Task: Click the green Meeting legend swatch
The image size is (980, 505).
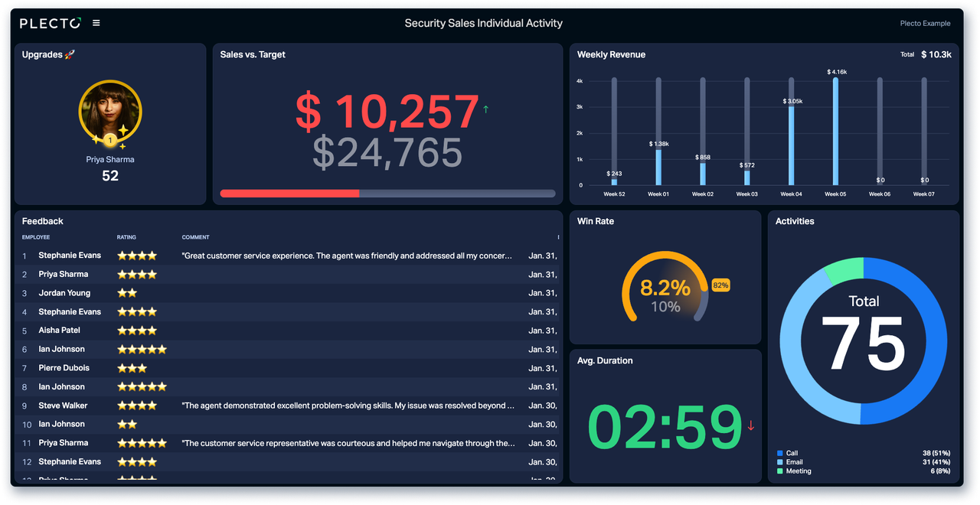Action: pyautogui.click(x=780, y=471)
